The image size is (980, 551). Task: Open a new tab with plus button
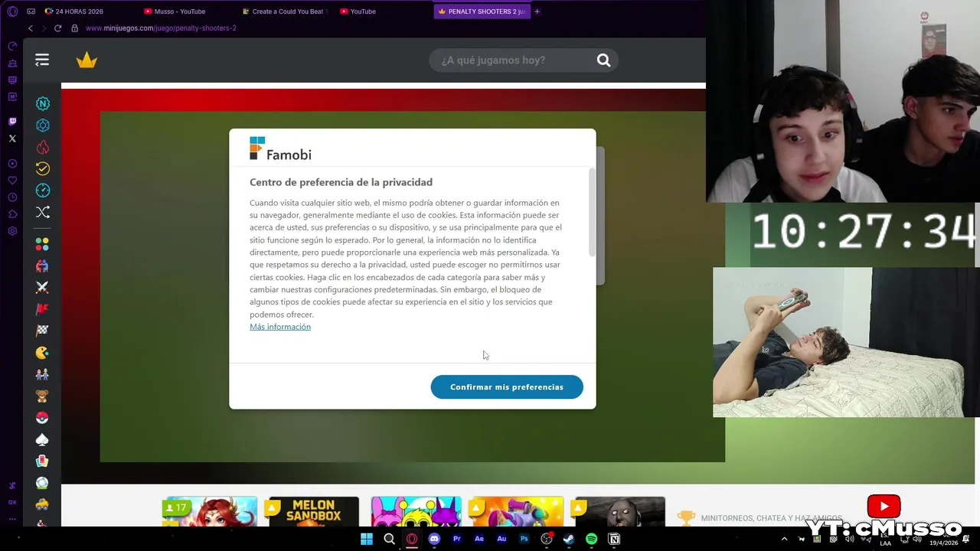point(537,11)
